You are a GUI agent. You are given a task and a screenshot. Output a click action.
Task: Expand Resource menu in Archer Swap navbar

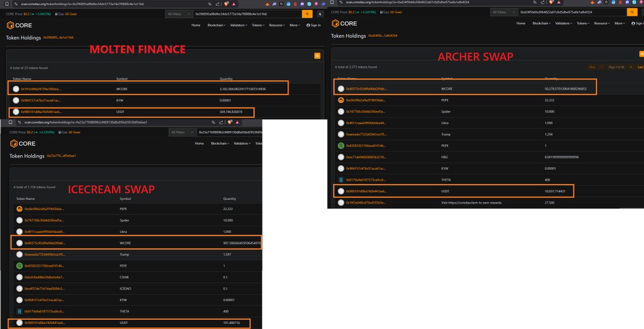point(602,24)
